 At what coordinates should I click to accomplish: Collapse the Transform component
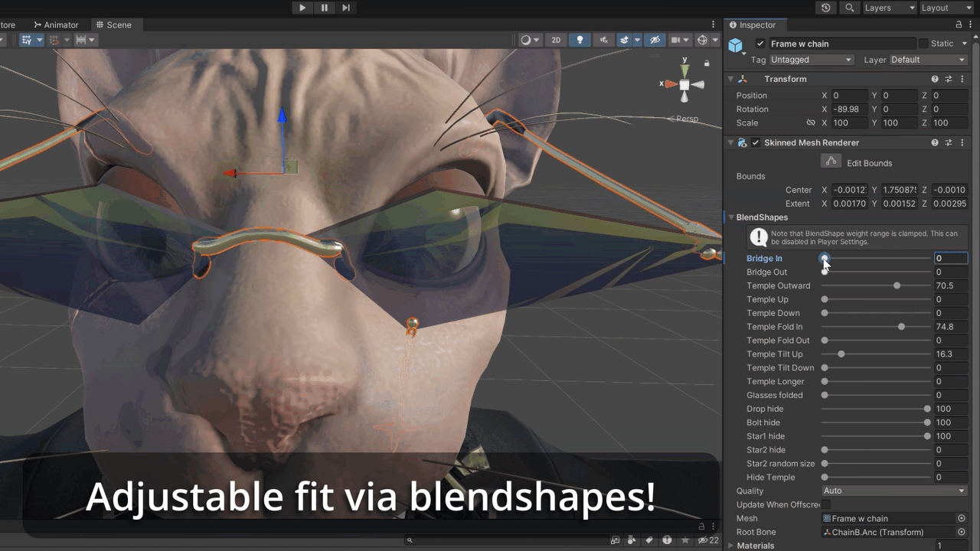(x=730, y=79)
